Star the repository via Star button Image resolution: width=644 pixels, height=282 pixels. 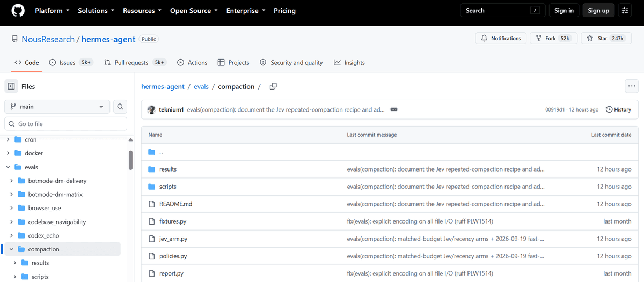point(606,39)
